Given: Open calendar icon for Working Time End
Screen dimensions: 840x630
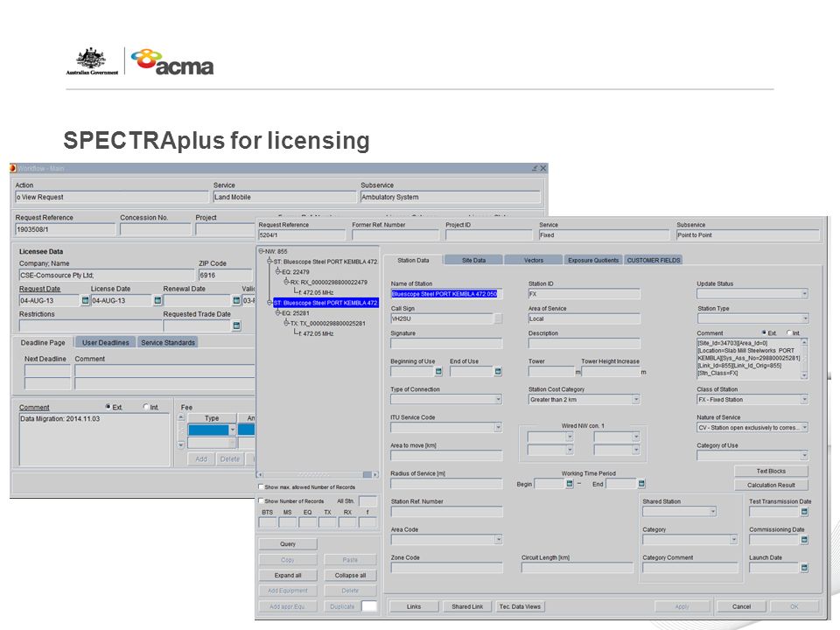Looking at the screenshot, I should (641, 484).
